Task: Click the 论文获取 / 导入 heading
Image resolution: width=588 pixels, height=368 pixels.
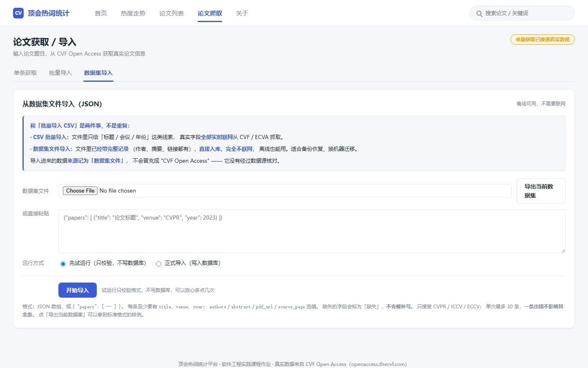Action: (45, 42)
